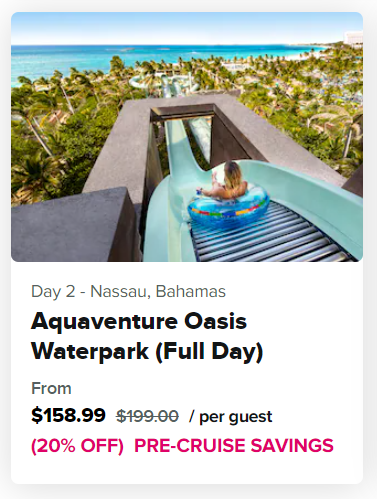Click the crossed-out $199.00 original price

coord(147,416)
